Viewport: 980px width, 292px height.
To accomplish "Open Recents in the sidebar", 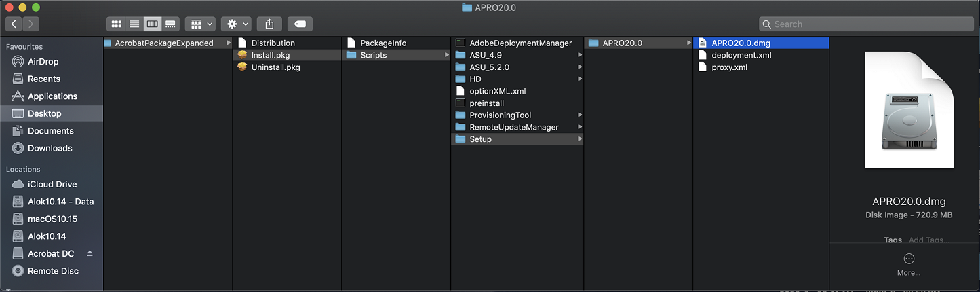I will coord(52,79).
